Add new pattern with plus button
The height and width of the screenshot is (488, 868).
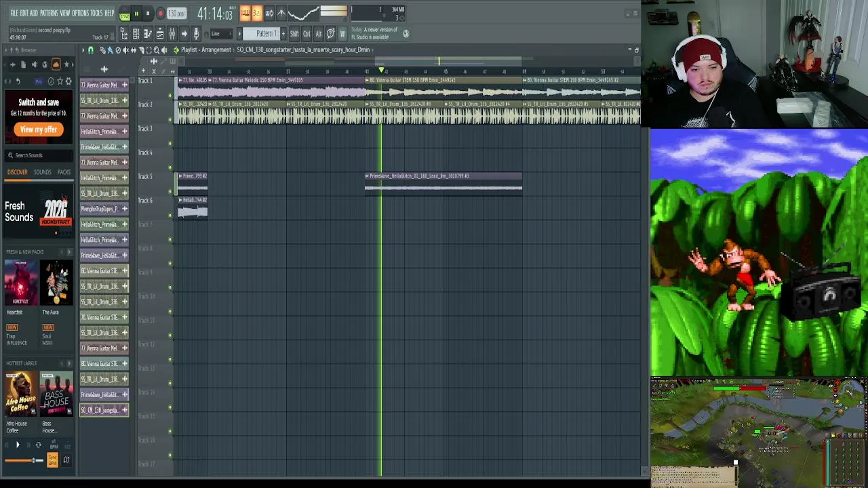pyautogui.click(x=283, y=33)
